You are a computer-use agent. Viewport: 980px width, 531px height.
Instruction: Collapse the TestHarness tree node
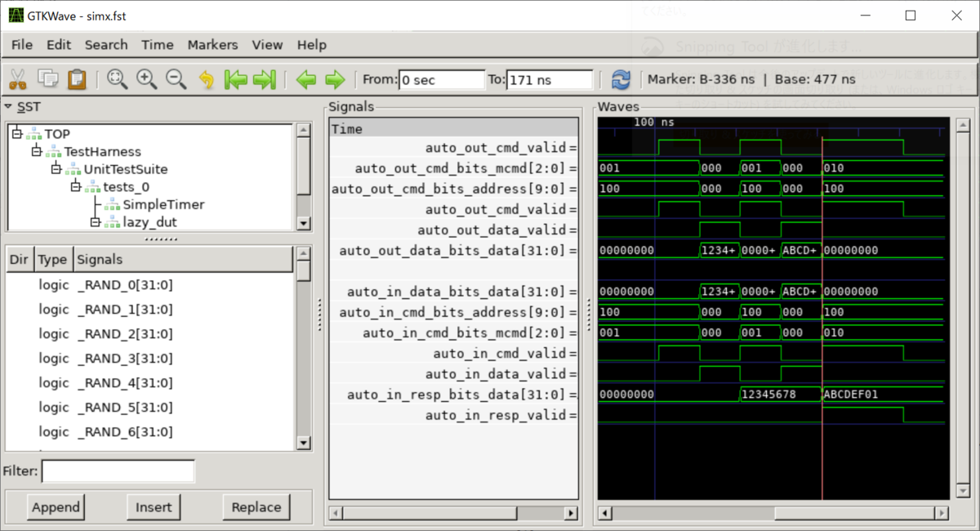point(37,151)
